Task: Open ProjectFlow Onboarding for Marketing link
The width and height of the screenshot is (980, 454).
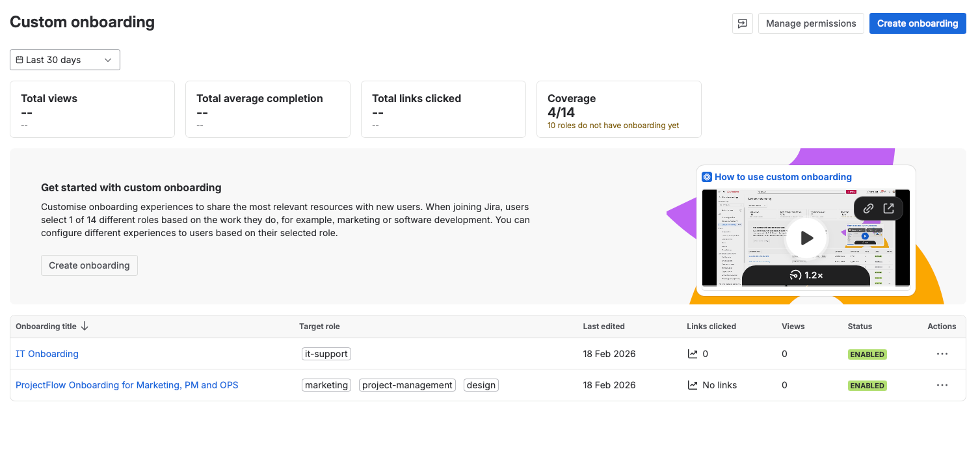Action: click(127, 385)
